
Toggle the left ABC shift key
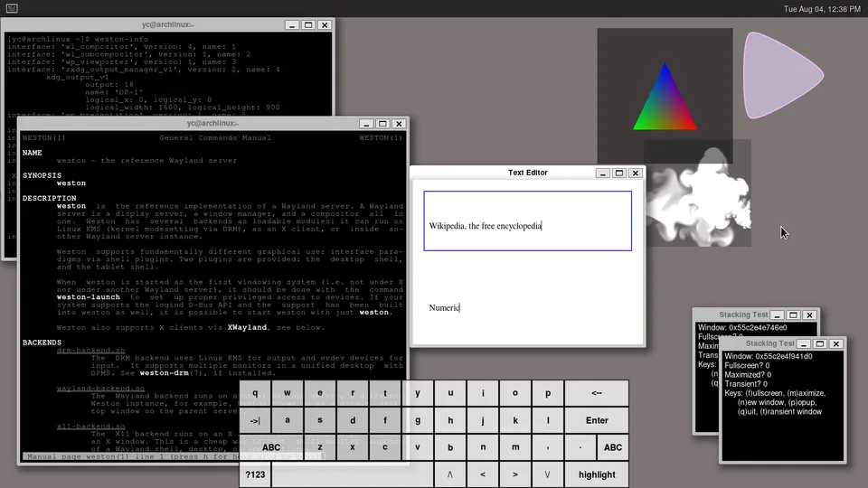271,447
